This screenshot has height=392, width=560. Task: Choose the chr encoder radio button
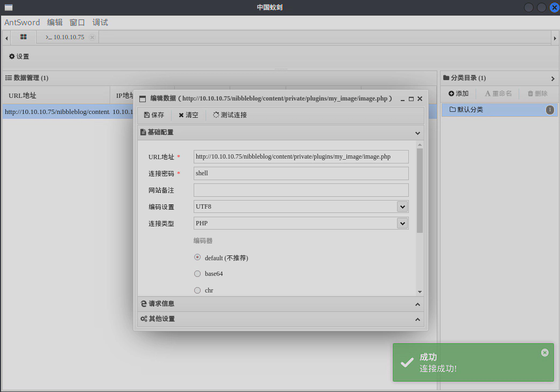pyautogui.click(x=197, y=290)
